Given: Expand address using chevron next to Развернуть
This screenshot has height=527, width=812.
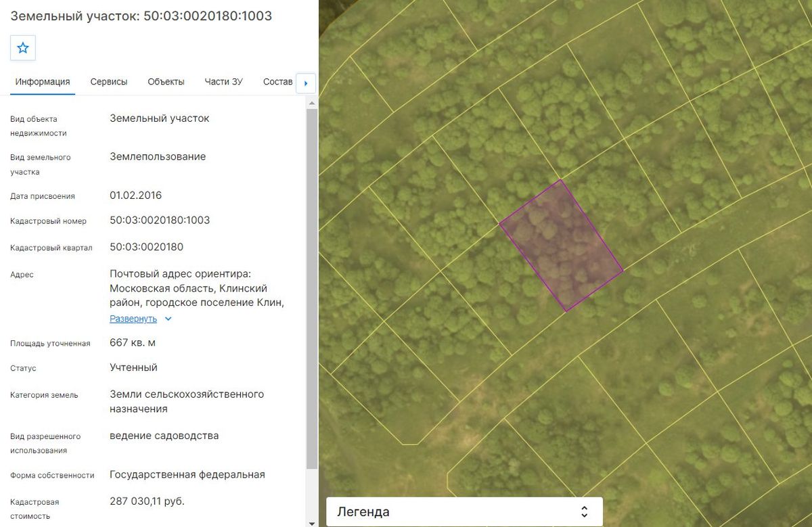Looking at the screenshot, I should coord(168,319).
